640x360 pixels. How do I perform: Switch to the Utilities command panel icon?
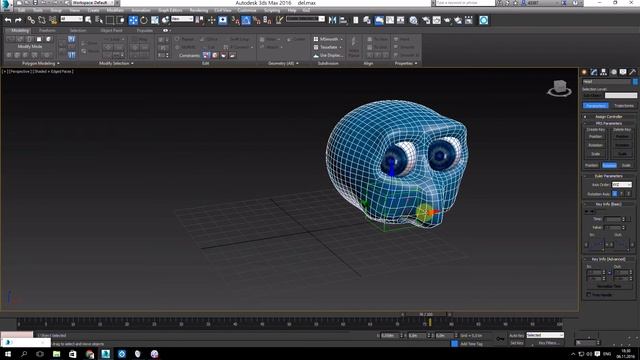[x=633, y=72]
